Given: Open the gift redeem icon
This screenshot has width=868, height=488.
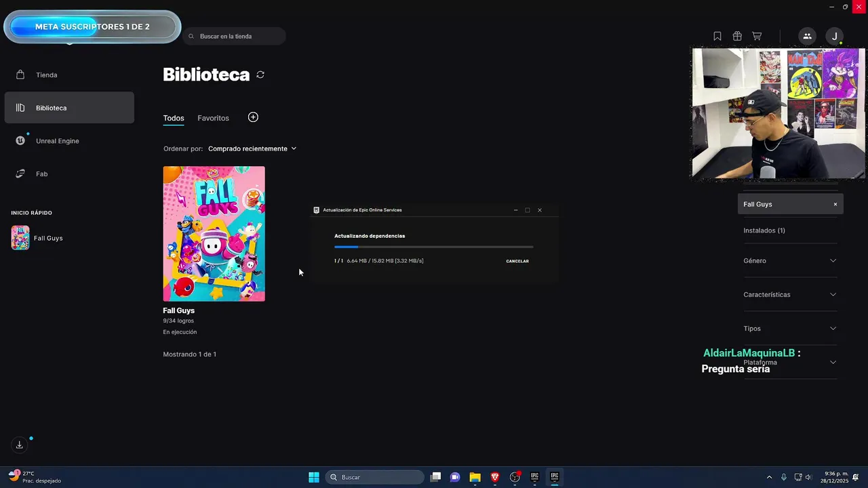Looking at the screenshot, I should point(737,36).
